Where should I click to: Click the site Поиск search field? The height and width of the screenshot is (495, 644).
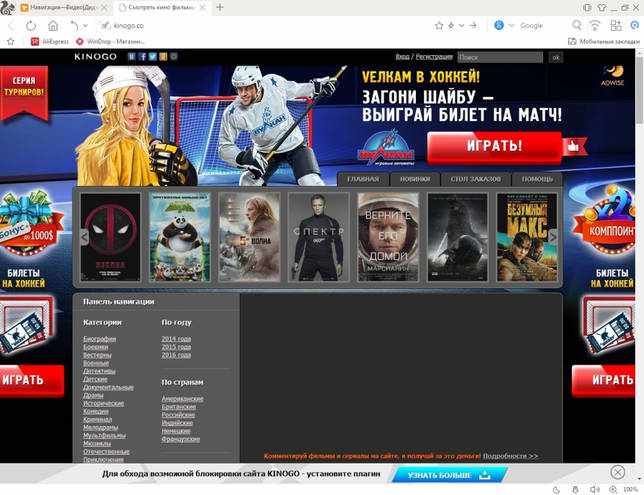click(x=500, y=58)
